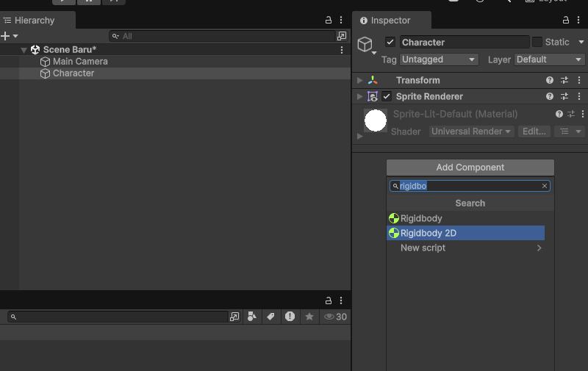The image size is (588, 371).
Task: Open the shader list options dropdown
Action: (x=570, y=132)
